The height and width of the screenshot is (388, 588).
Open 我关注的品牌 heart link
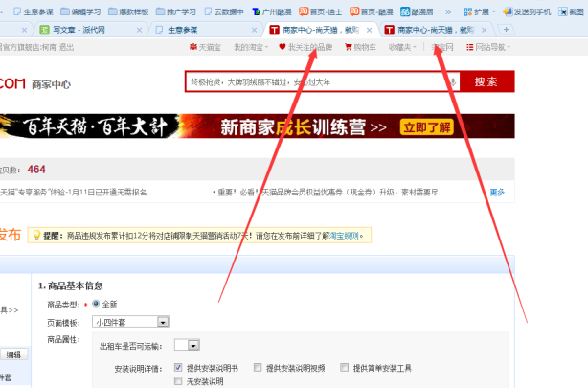(x=305, y=47)
